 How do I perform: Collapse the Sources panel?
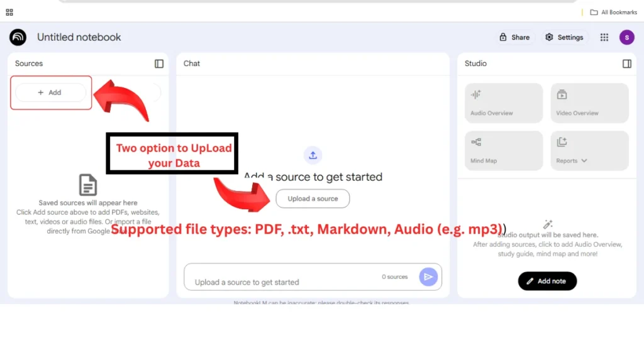point(159,63)
